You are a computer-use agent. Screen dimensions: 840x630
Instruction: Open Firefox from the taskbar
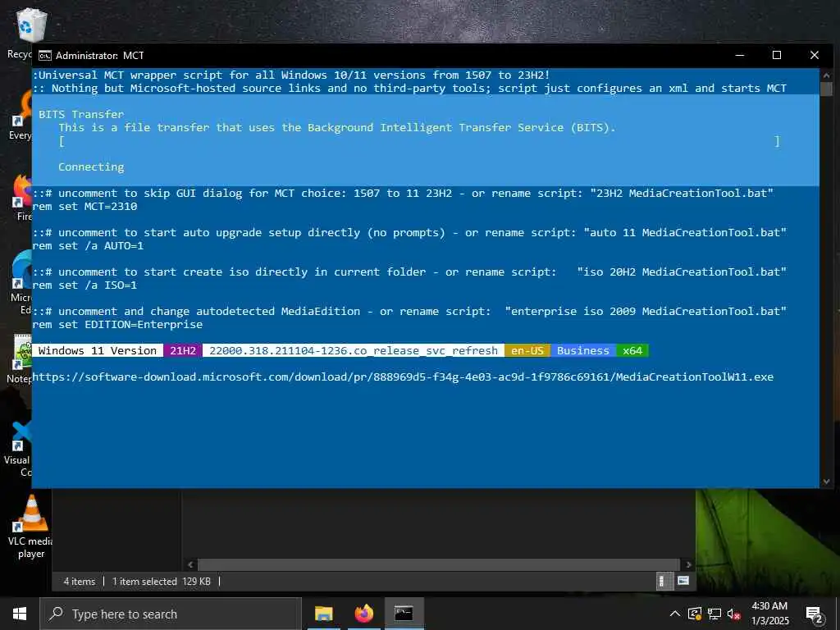363,614
